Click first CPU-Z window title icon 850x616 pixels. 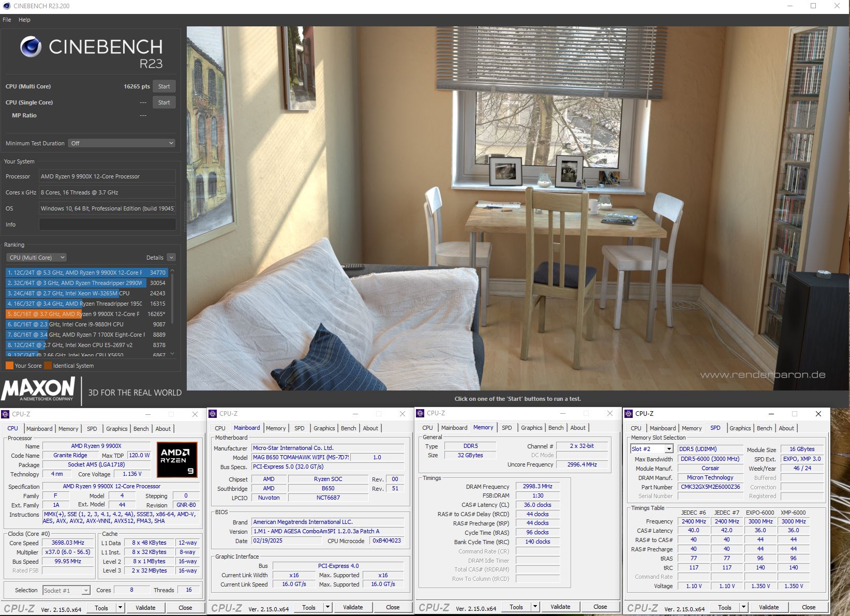(5, 414)
